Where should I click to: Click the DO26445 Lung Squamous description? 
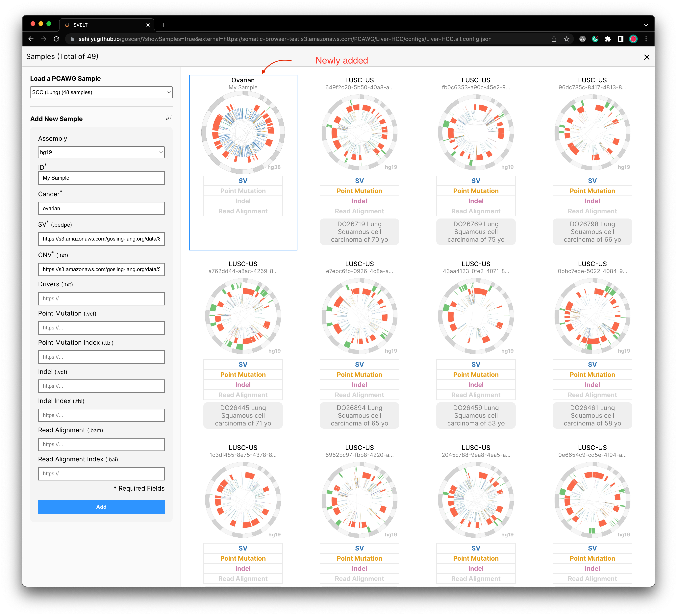243,416
